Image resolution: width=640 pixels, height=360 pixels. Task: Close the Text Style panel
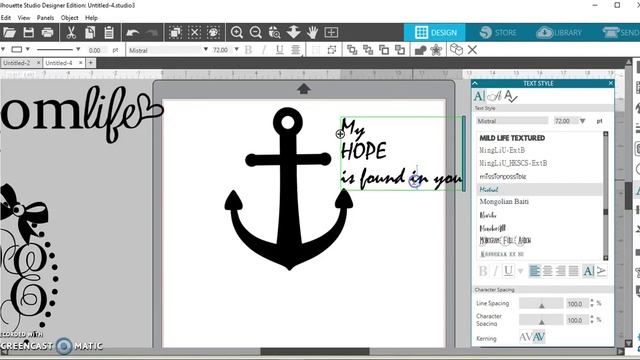pyautogui.click(x=611, y=83)
